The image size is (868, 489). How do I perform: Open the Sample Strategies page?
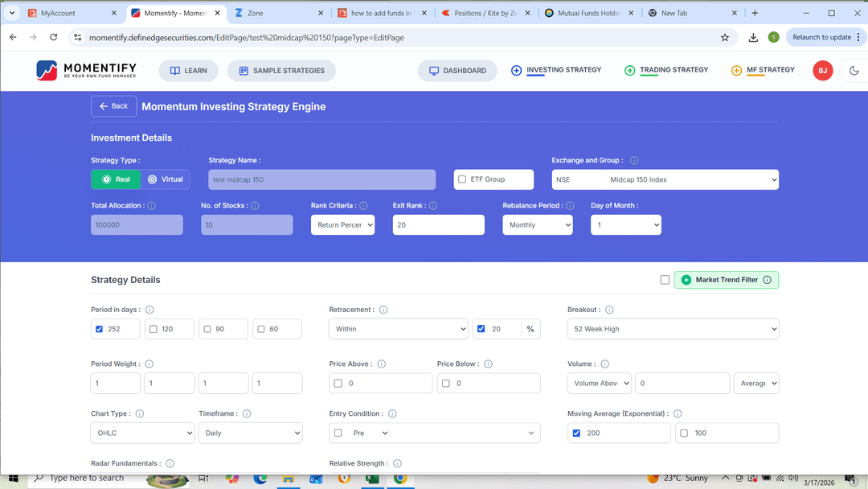click(x=281, y=71)
